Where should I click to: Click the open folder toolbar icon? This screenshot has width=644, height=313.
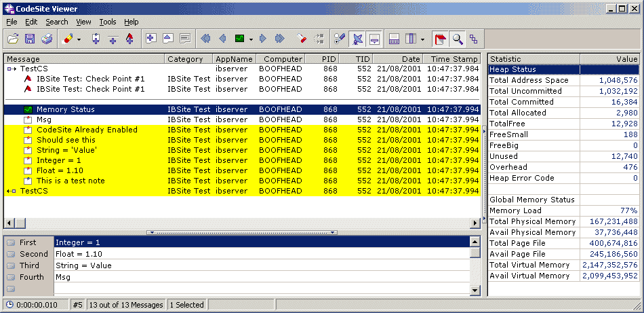(x=13, y=39)
